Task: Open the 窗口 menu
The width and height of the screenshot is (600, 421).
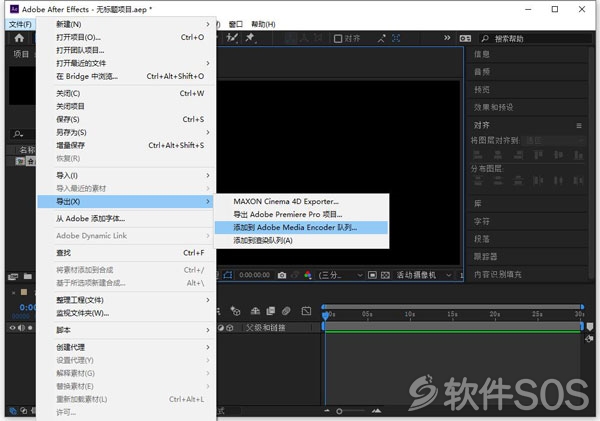Action: [236, 24]
